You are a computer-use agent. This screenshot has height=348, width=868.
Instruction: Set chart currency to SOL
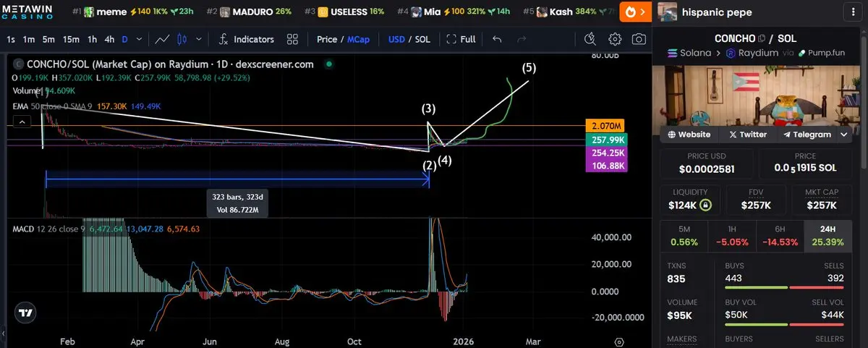[422, 39]
